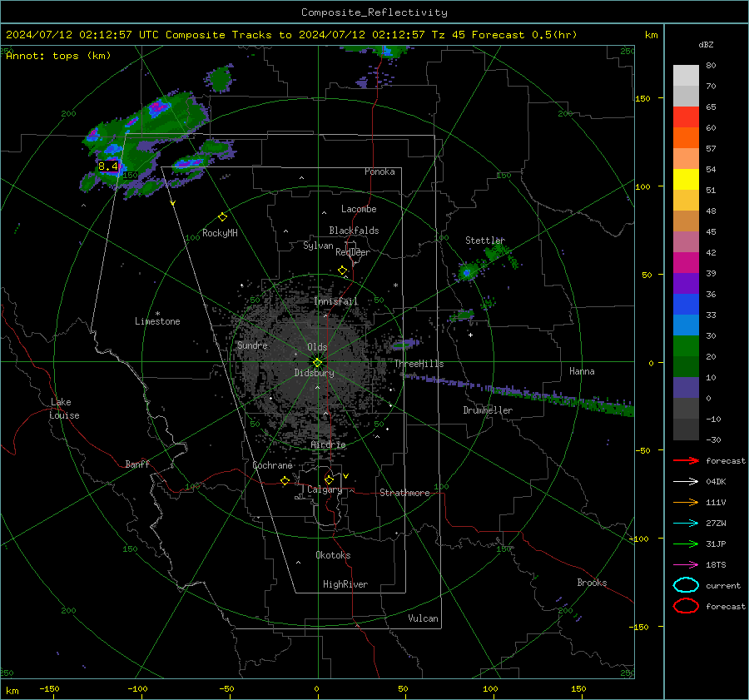
Task: Click the 39 dBZ magenta color swatch
Action: coord(686,262)
